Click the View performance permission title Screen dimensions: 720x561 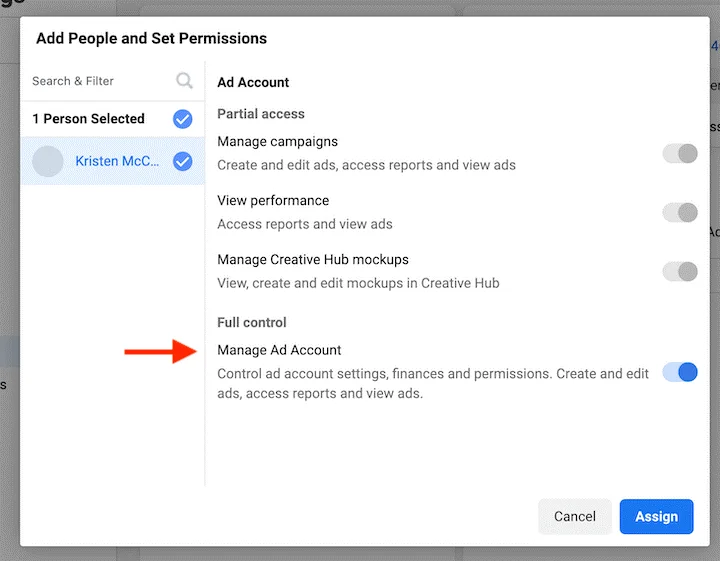pyautogui.click(x=273, y=201)
